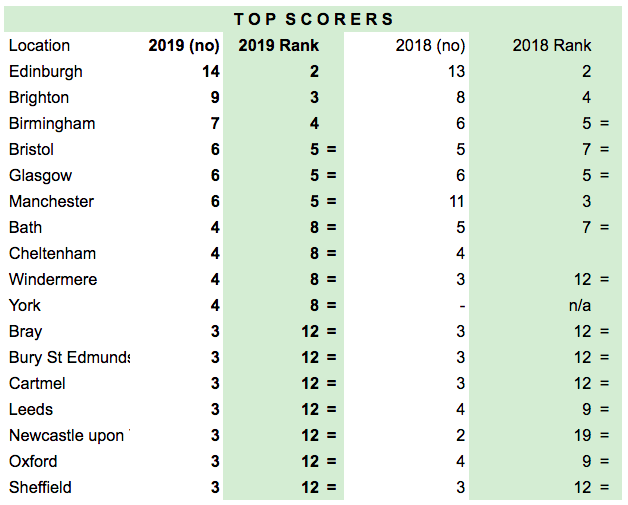This screenshot has width=628, height=505.
Task: Select the 2018 (no) column header
Action: coord(432,45)
